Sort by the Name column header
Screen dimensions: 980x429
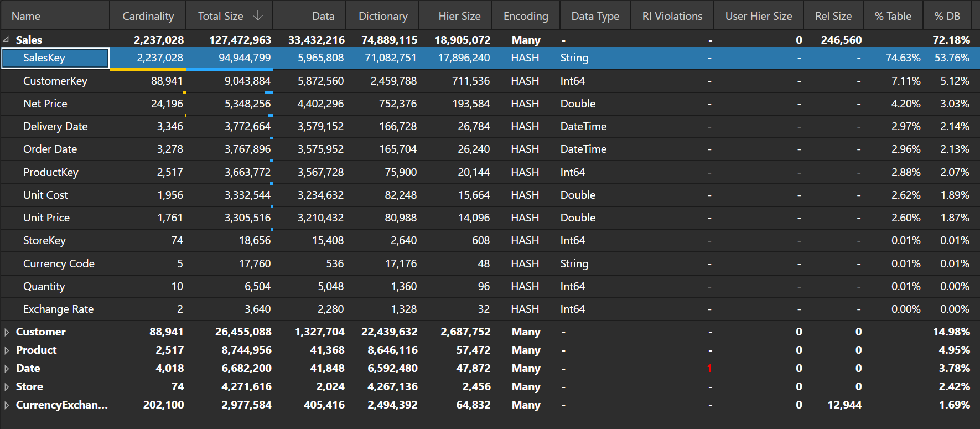click(x=26, y=17)
